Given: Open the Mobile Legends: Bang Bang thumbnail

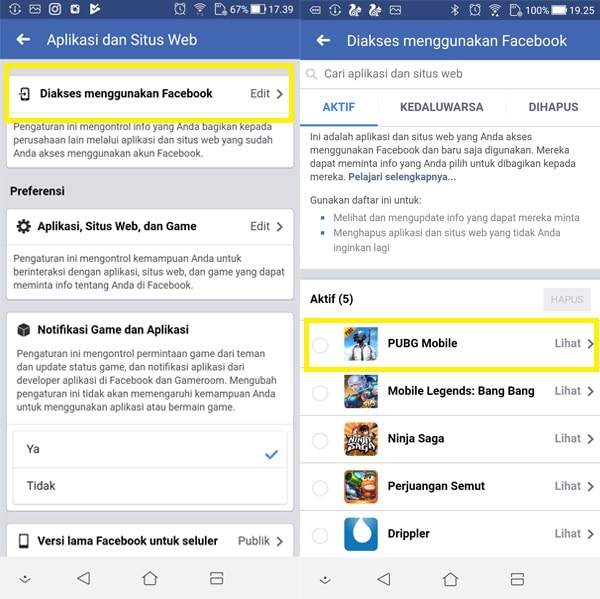Looking at the screenshot, I should (360, 391).
